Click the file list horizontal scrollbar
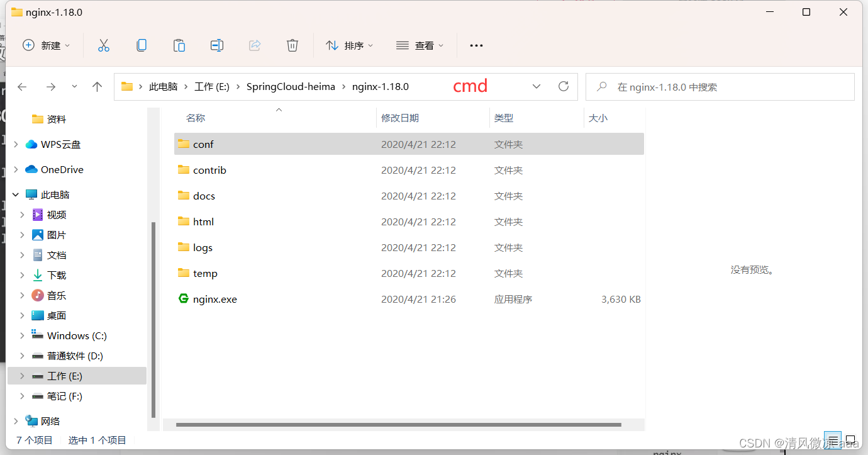Screen dimensions: 868x455 coord(399,425)
